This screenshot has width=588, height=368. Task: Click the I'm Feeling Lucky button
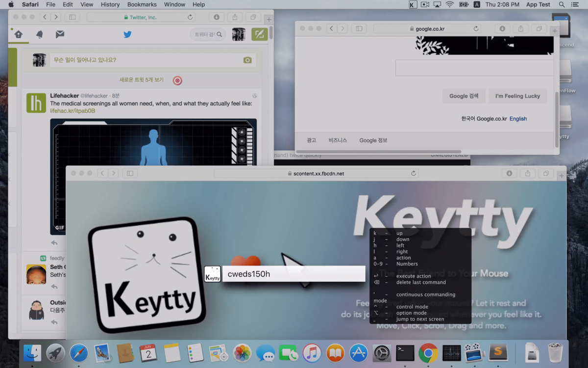517,96
